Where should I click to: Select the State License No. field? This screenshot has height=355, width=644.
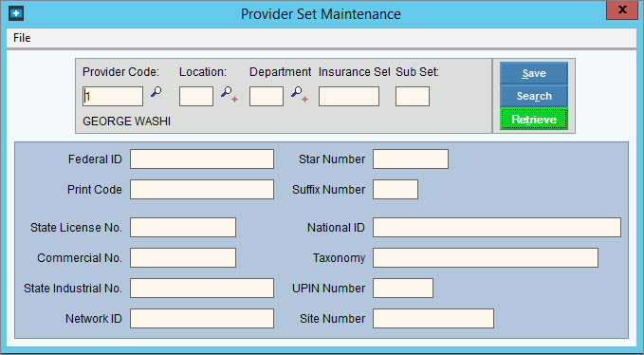183,227
